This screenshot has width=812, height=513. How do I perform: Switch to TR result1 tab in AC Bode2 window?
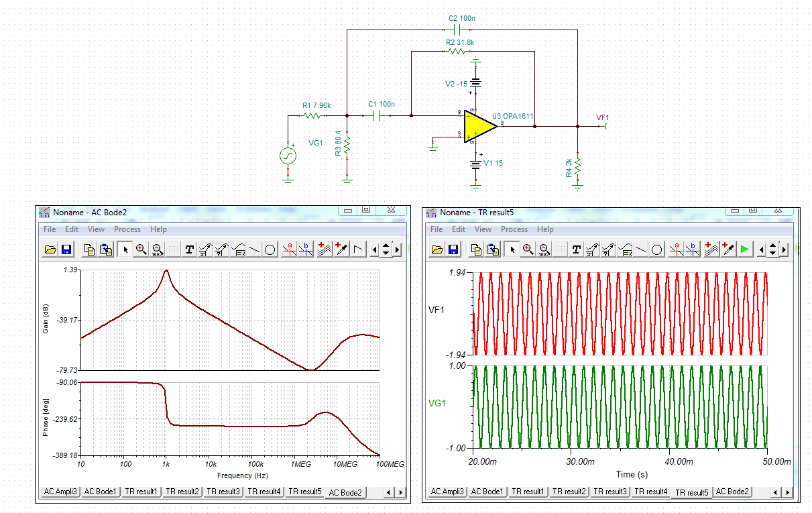[x=141, y=492]
